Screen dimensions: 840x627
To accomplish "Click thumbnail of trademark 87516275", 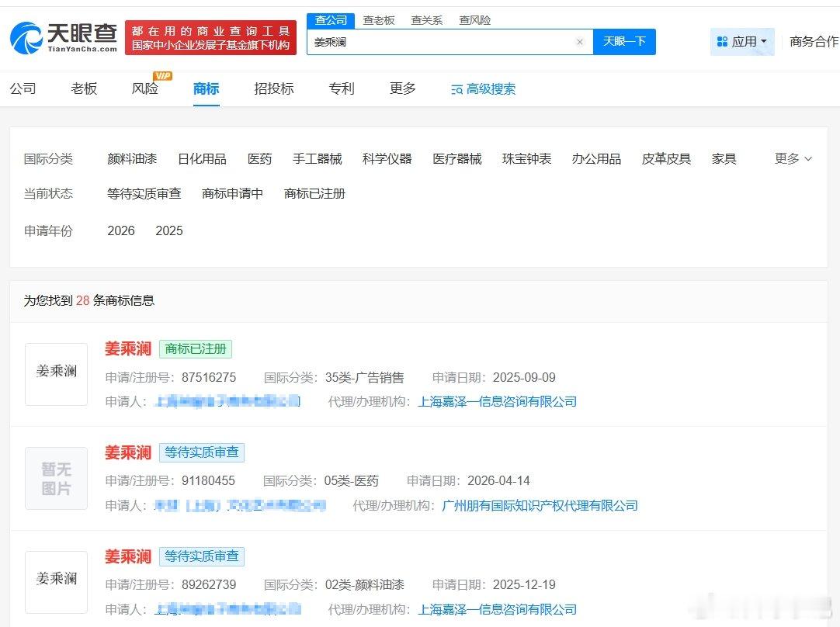I will 56,374.
